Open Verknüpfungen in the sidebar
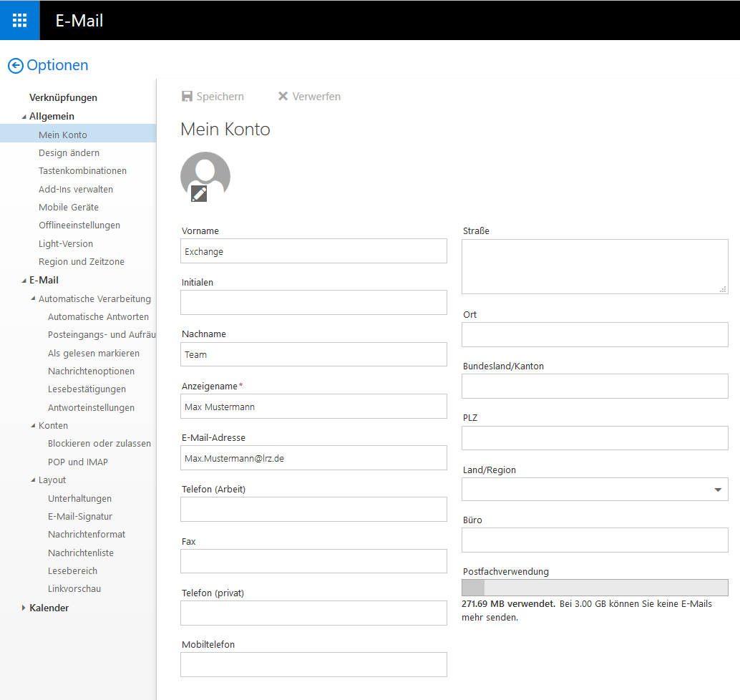Screen dimensions: 740x700 [63, 98]
